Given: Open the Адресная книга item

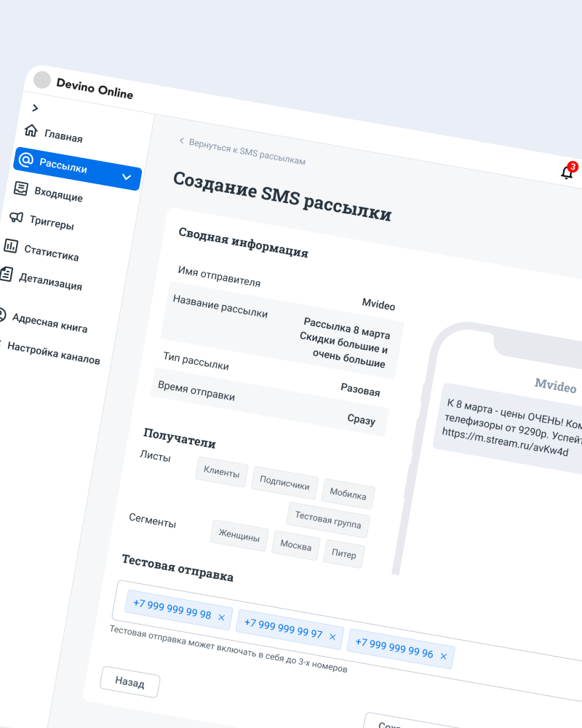Looking at the screenshot, I should click(x=49, y=323).
